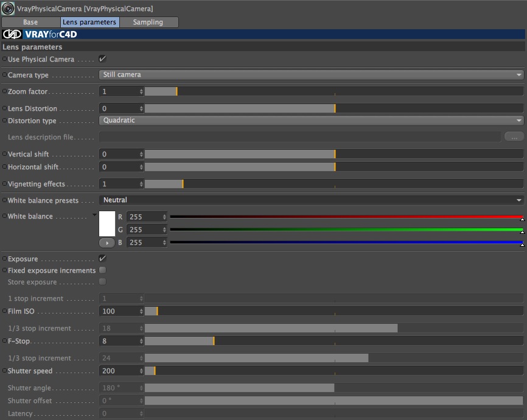The height and width of the screenshot is (420, 527).
Task: Click the Vignetting effects slider
Action: 333,184
